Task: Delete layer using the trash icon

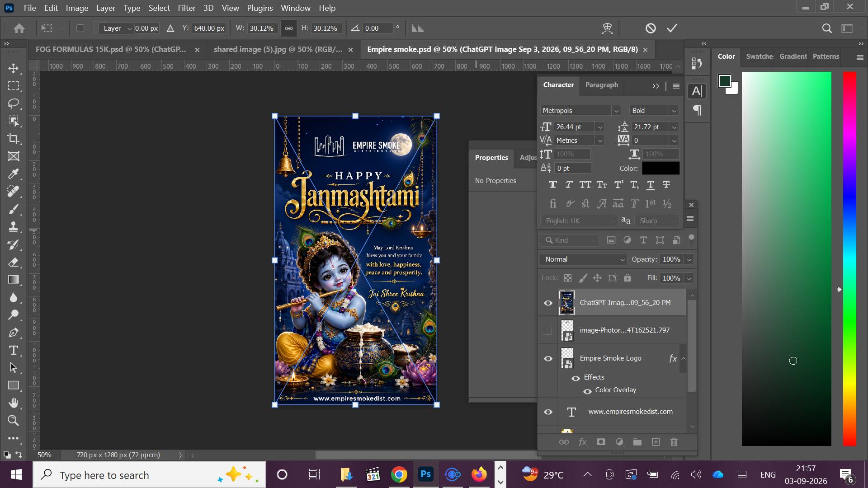Action: click(674, 442)
